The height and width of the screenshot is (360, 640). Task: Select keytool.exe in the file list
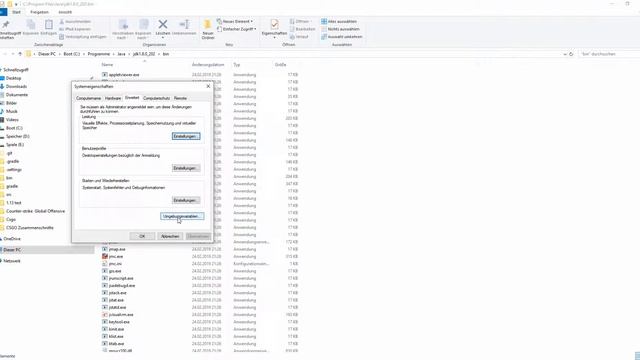[119, 322]
